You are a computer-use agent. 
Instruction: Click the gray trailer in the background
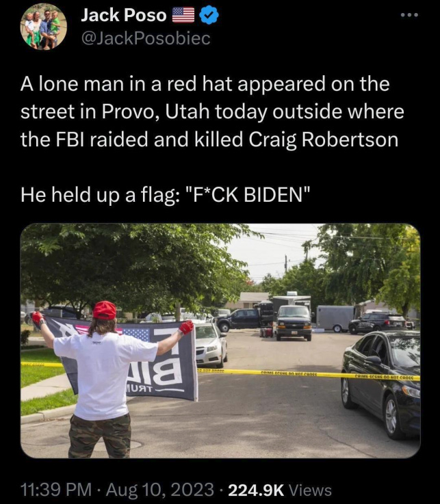pyautogui.click(x=335, y=318)
